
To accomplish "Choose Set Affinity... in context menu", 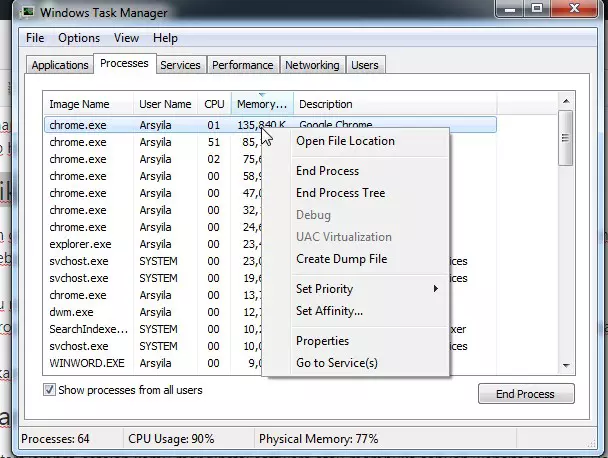I will (x=355, y=311).
